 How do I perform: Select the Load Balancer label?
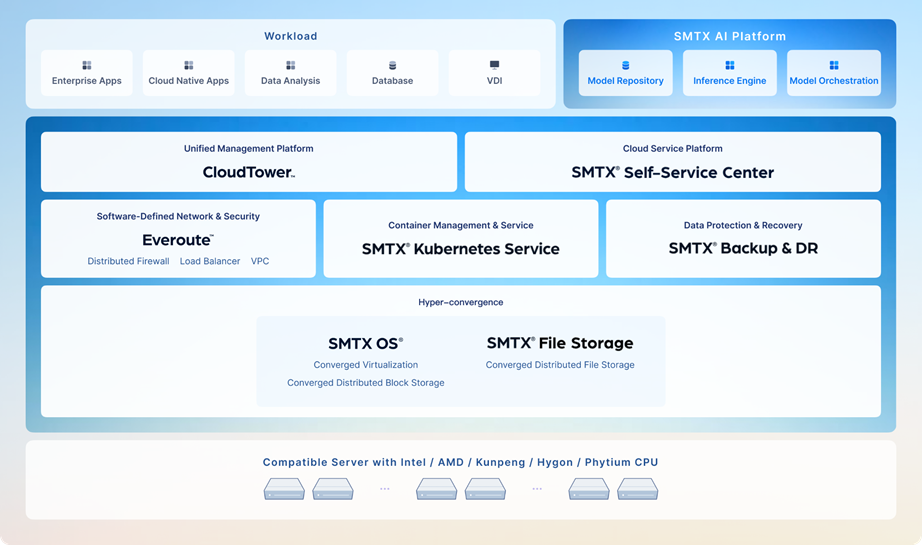click(x=210, y=261)
